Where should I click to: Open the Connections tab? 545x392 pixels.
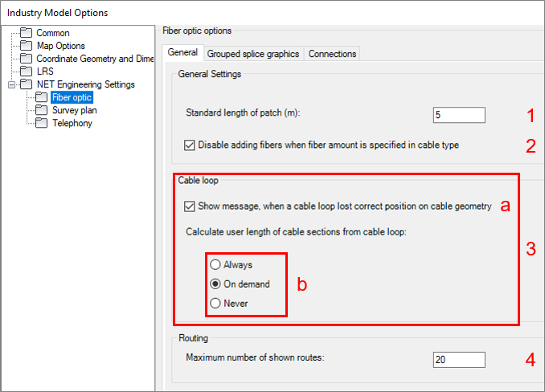(x=332, y=54)
